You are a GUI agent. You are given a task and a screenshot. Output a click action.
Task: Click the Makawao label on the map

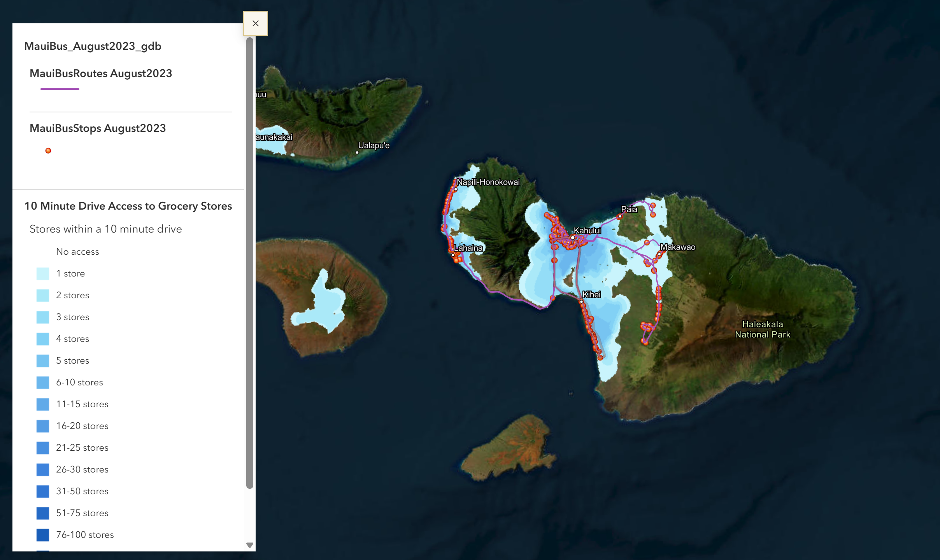coord(678,247)
